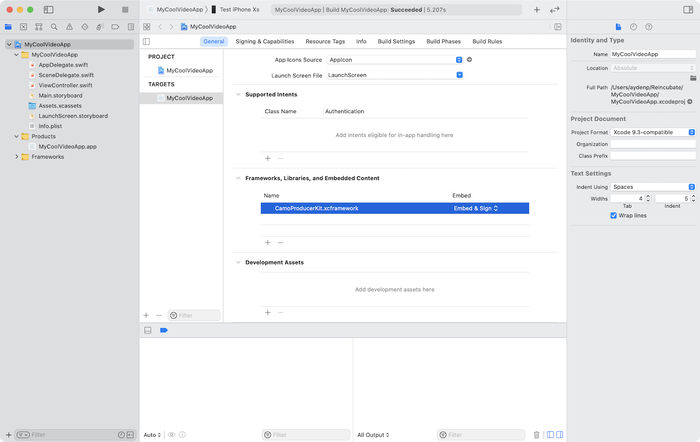The image size is (700, 442).
Task: Change Embed & Sign option for CamoProducerKit
Action: pyautogui.click(x=476, y=208)
